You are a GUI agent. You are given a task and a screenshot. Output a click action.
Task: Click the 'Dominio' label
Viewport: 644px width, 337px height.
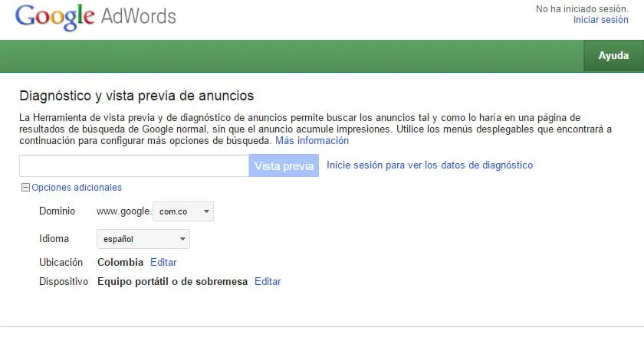[x=57, y=211]
